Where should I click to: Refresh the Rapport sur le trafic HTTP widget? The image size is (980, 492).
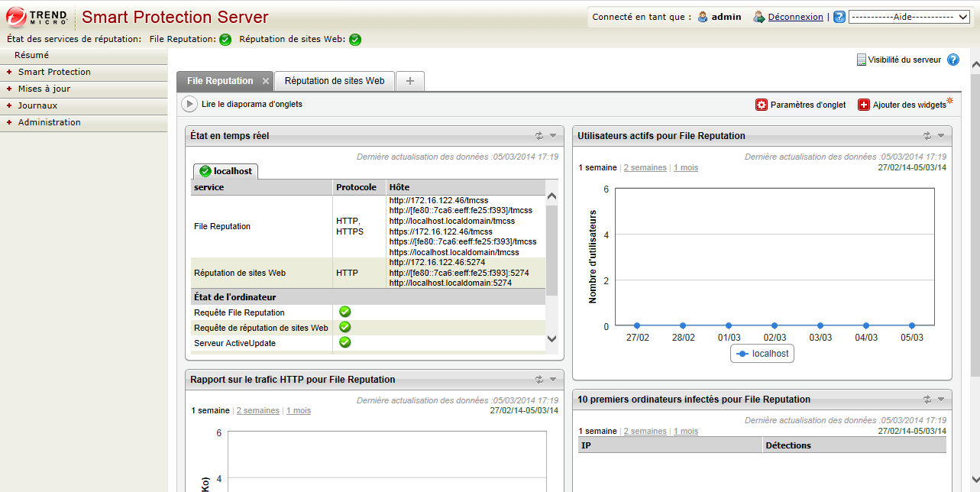(539, 380)
